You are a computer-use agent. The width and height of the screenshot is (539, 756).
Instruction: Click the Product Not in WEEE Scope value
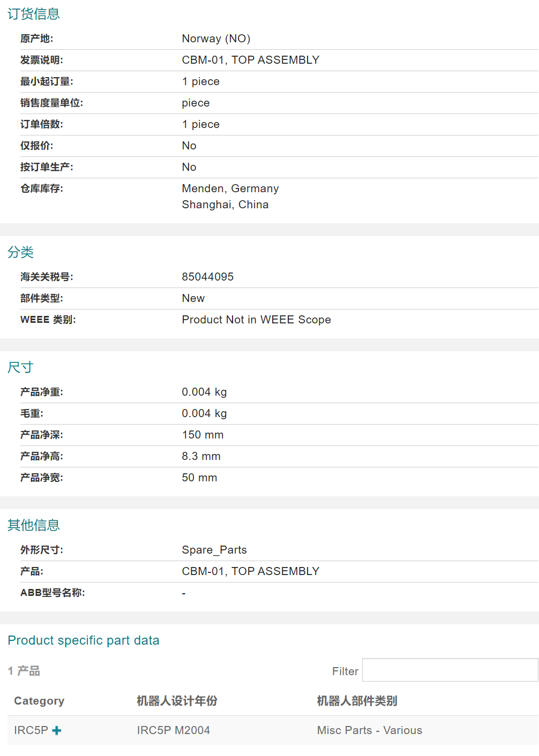(256, 320)
